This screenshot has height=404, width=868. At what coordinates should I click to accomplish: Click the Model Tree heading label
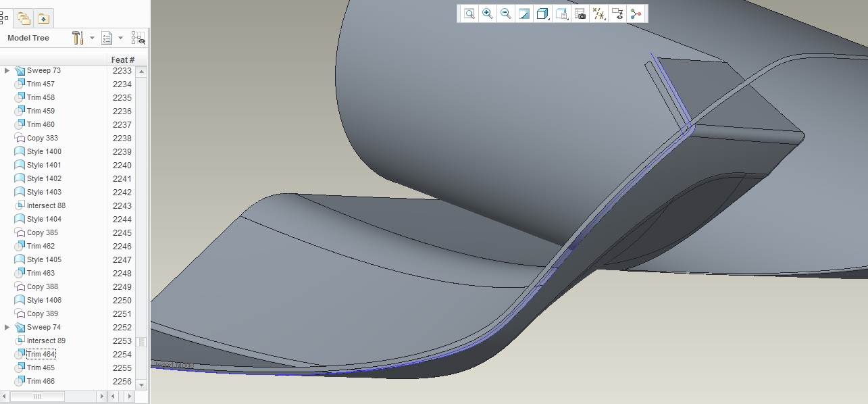click(28, 38)
